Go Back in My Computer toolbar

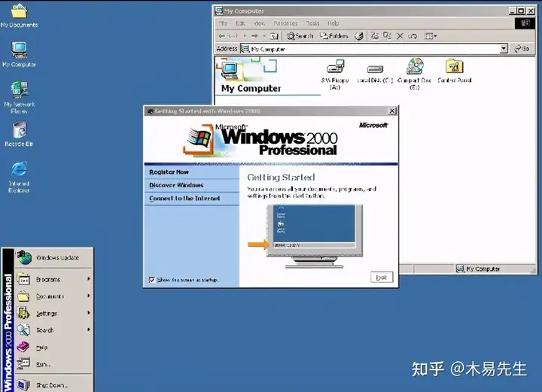tap(228, 35)
